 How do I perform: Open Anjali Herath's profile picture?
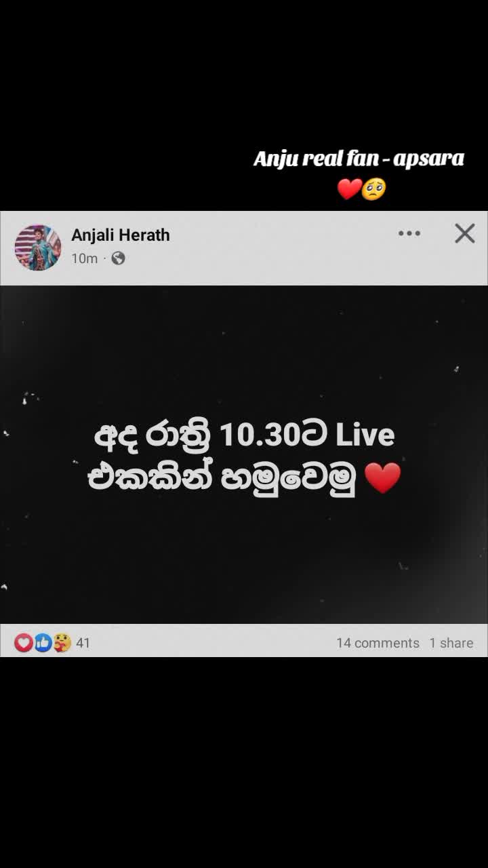(38, 248)
